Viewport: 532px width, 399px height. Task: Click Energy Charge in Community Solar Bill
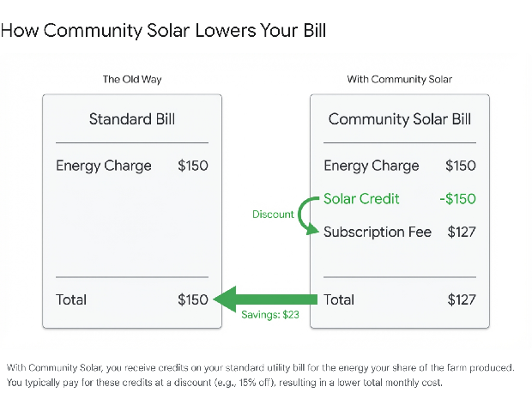(372, 166)
